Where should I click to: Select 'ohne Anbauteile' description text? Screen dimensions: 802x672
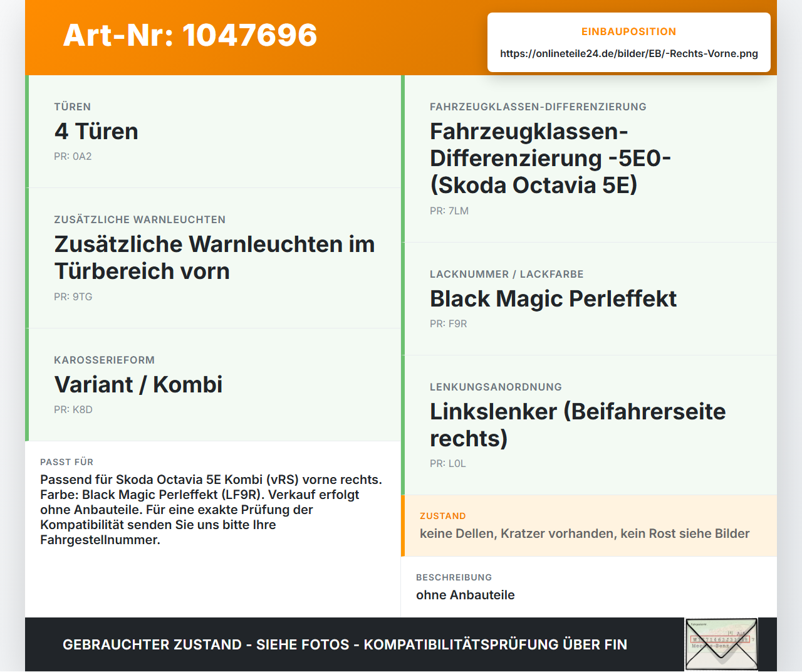tap(466, 595)
